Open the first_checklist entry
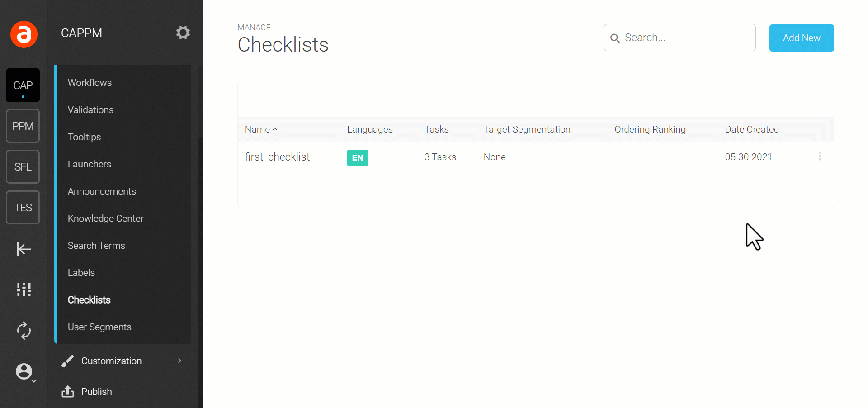The height and width of the screenshot is (408, 868). [277, 157]
